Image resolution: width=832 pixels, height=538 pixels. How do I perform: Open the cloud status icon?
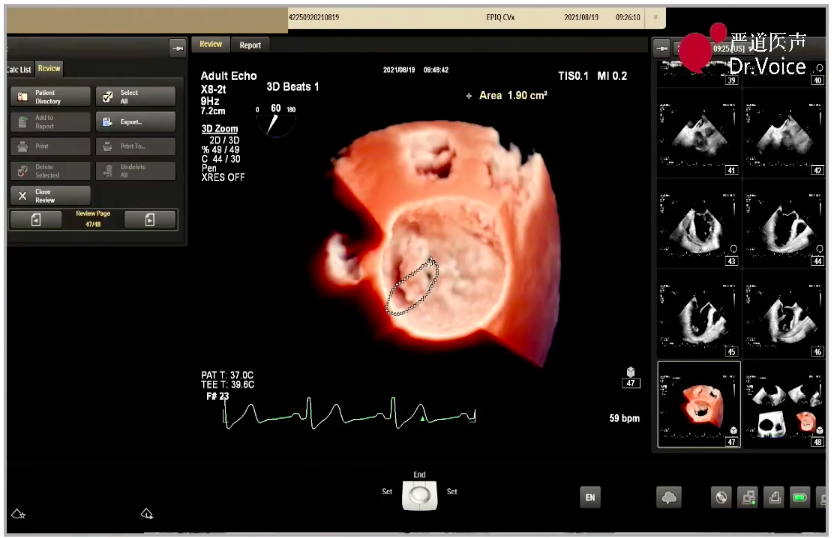pyautogui.click(x=668, y=497)
